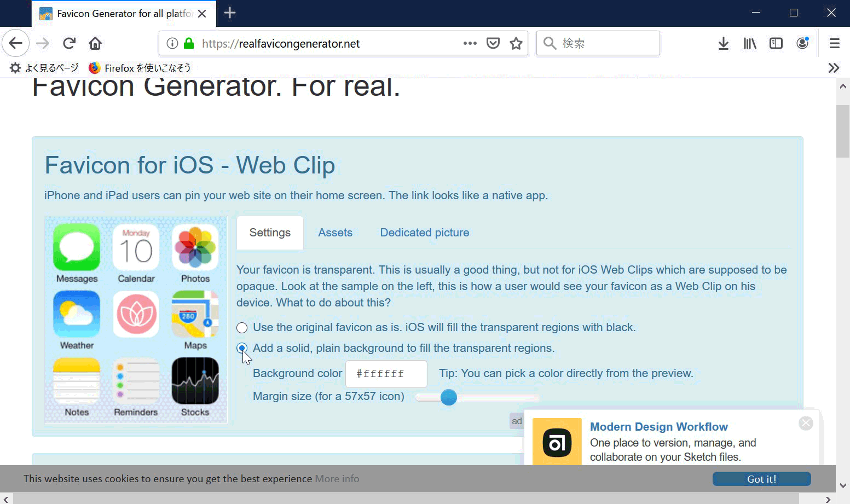Click the Margin size slider handle

click(449, 397)
